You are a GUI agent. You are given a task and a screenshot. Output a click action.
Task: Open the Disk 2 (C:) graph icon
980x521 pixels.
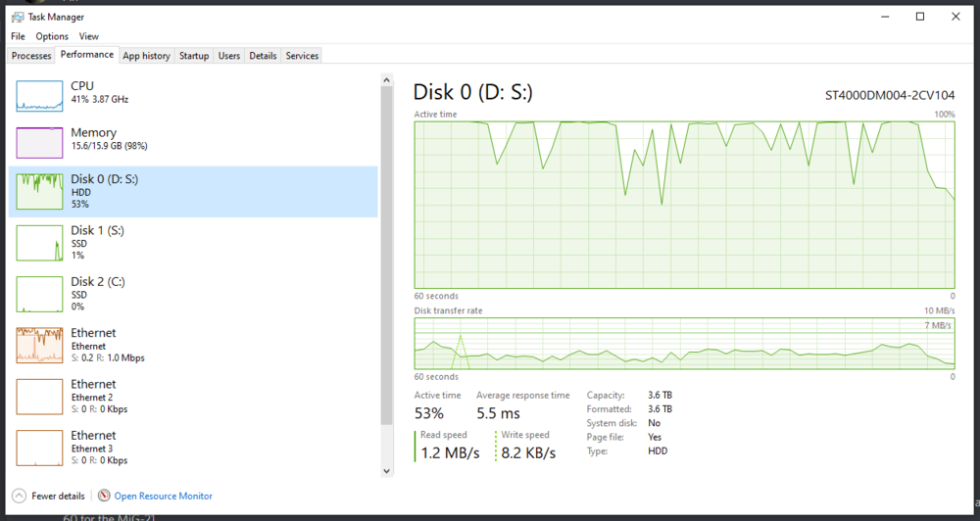(39, 294)
